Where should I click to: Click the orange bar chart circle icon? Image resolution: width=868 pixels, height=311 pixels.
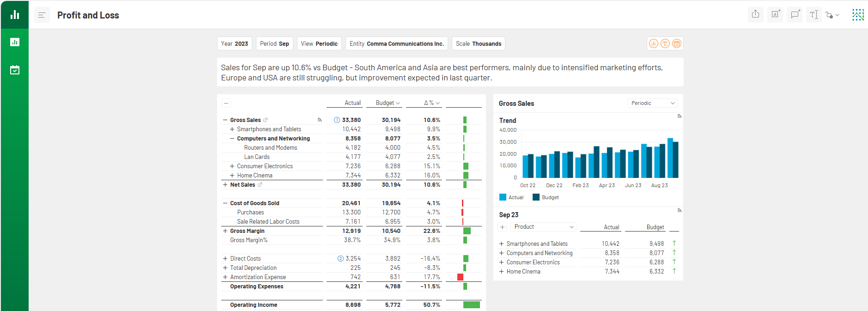pyautogui.click(x=653, y=43)
